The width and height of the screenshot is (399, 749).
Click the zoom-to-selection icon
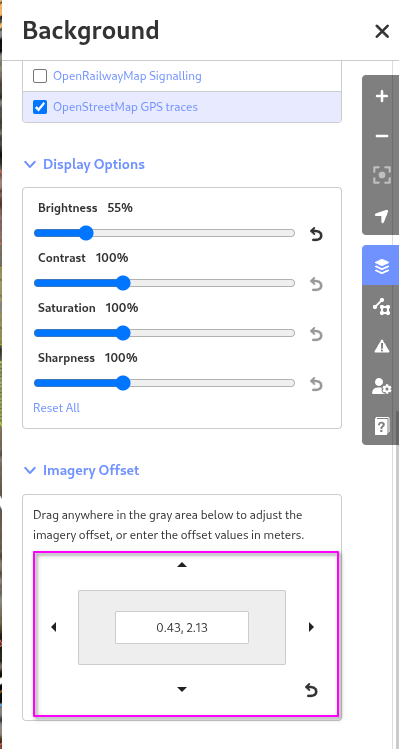(x=381, y=175)
